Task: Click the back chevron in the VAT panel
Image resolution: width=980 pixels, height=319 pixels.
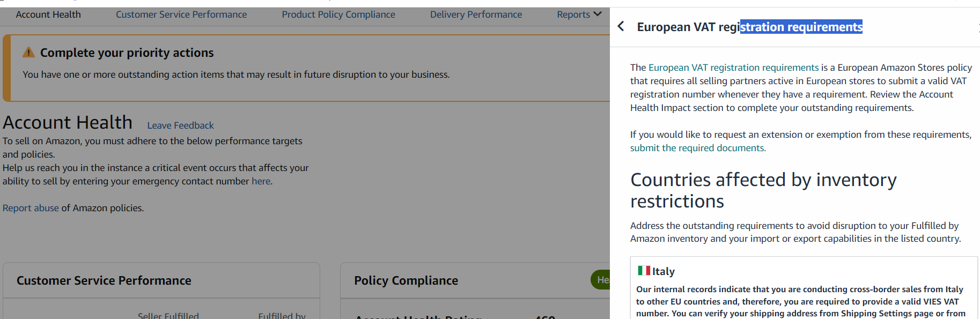Action: click(621, 26)
